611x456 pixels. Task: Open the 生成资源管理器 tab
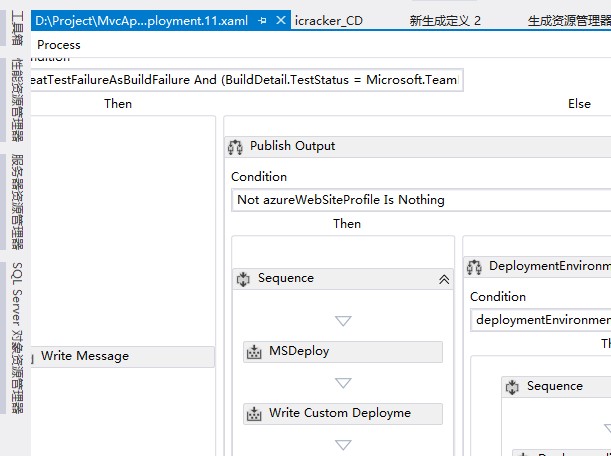569,21
